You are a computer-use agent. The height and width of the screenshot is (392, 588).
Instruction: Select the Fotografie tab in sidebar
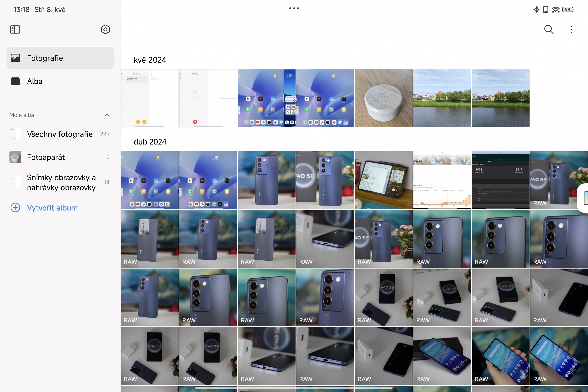coord(60,58)
